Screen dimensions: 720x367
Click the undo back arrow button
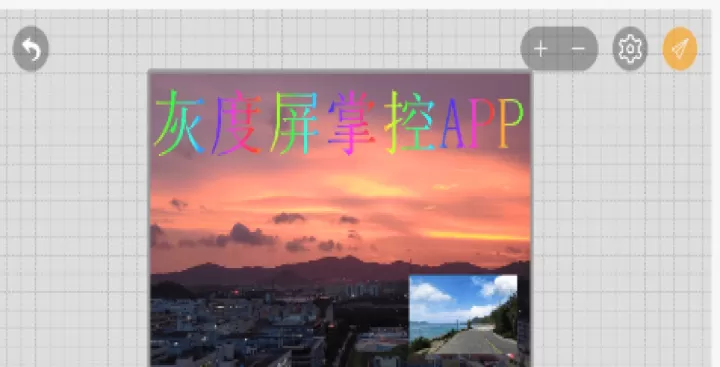pyautogui.click(x=30, y=49)
